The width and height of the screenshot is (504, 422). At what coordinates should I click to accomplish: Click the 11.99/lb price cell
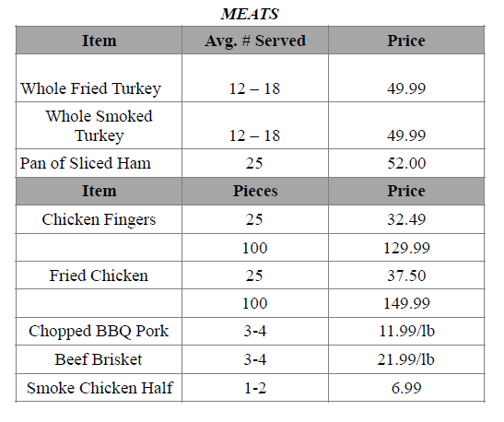tap(406, 331)
